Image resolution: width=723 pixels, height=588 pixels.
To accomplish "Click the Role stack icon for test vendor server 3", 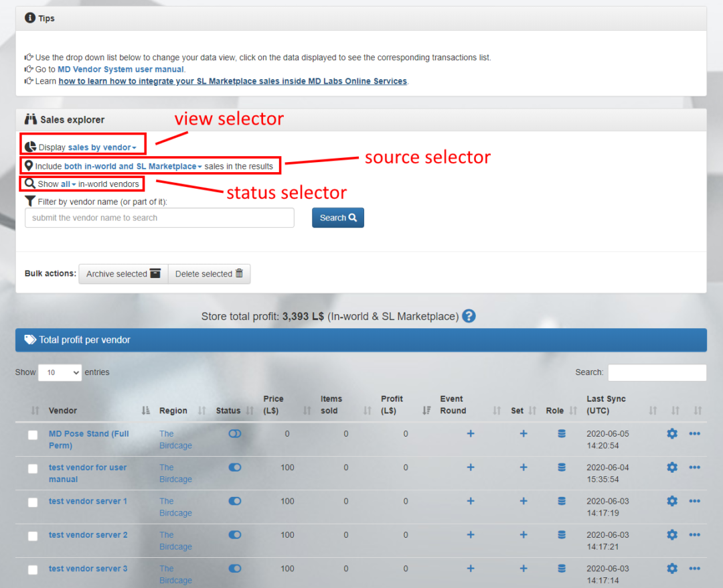I will point(560,569).
